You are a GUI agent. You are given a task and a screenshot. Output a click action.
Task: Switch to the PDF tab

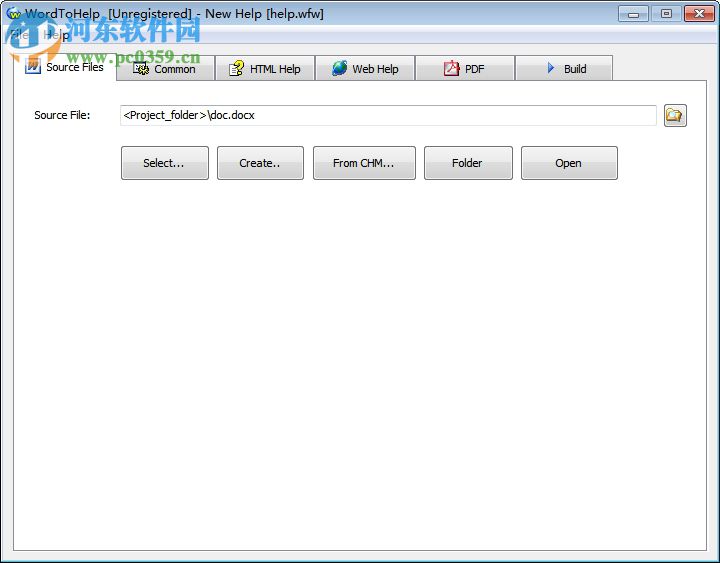pyautogui.click(x=465, y=69)
